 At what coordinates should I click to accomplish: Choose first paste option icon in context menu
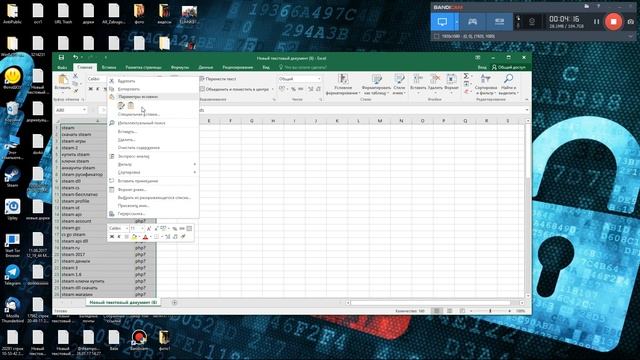coord(121,106)
